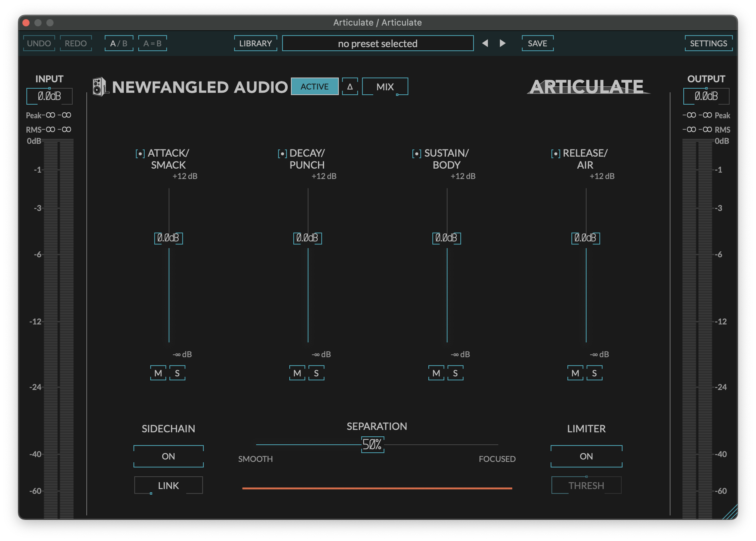Open the LIBRARY preset browser
The height and width of the screenshot is (541, 756).
point(255,44)
